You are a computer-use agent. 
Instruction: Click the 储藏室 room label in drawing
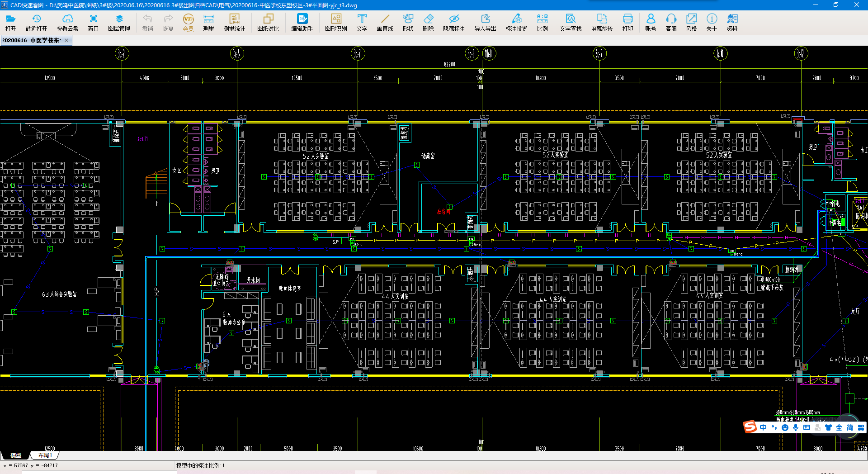[428, 156]
